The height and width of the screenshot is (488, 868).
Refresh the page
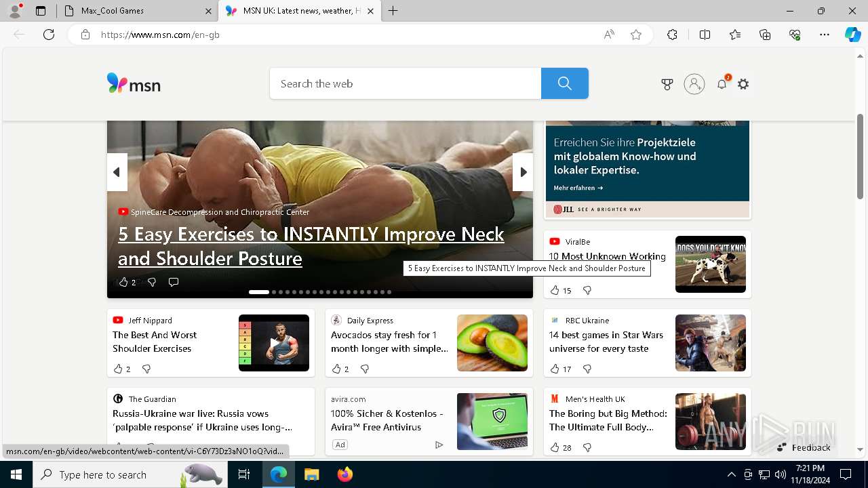point(49,35)
